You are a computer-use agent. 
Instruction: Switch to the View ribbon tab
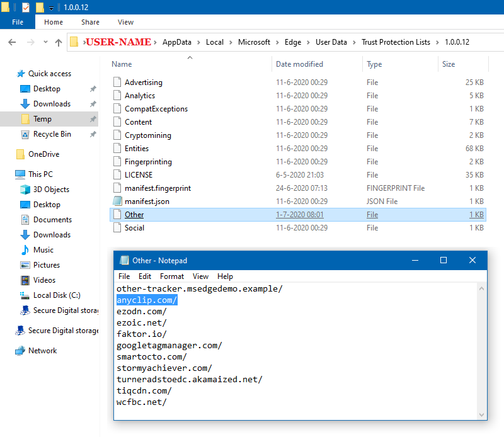pos(125,22)
